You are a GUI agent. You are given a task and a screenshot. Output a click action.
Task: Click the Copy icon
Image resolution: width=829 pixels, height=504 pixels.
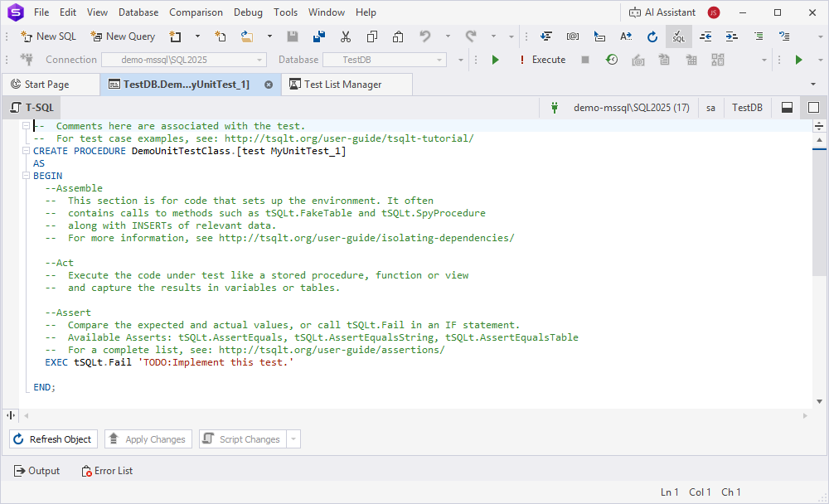coord(372,36)
